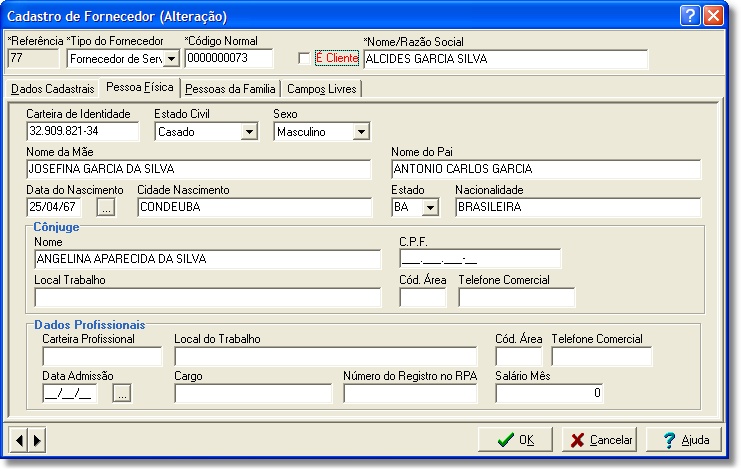Screen dimensions: 741x471
Task: Open Tipo do Fornecedor dropdown
Action: (x=171, y=59)
